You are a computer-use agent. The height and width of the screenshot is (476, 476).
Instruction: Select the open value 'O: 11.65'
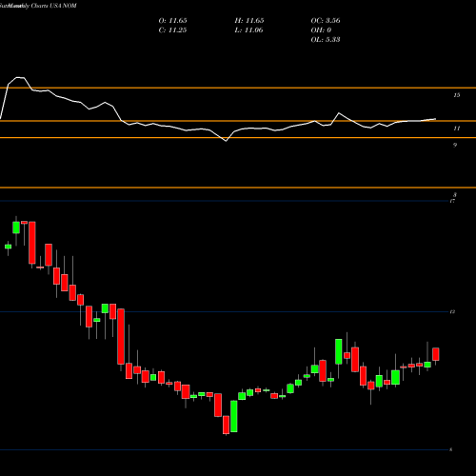point(172,21)
